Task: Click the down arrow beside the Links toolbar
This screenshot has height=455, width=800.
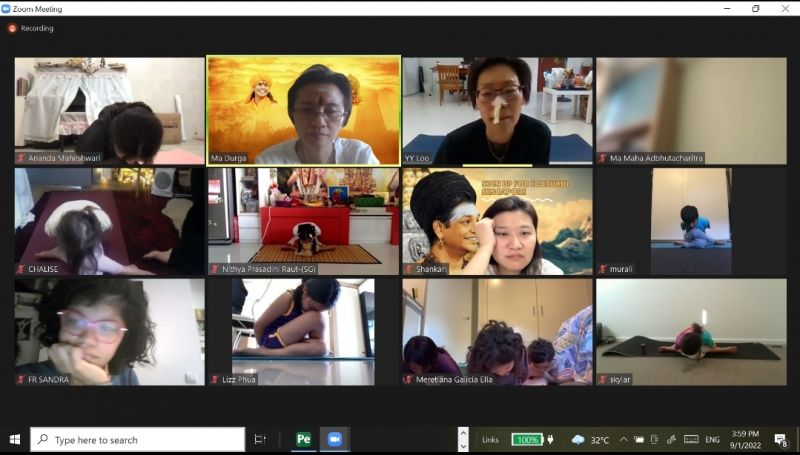Action: pos(463,446)
